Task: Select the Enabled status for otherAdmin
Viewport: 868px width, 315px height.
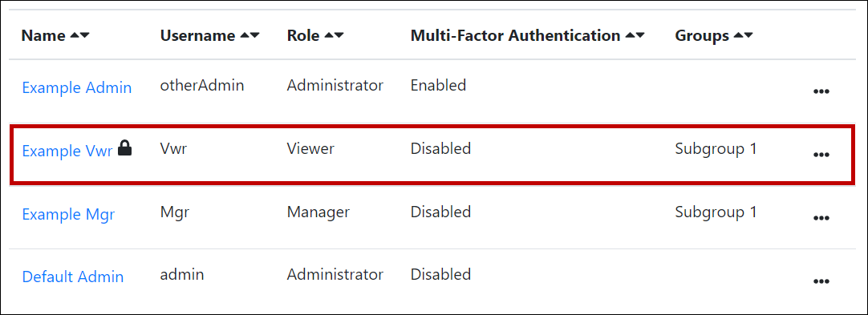Action: coord(439,85)
